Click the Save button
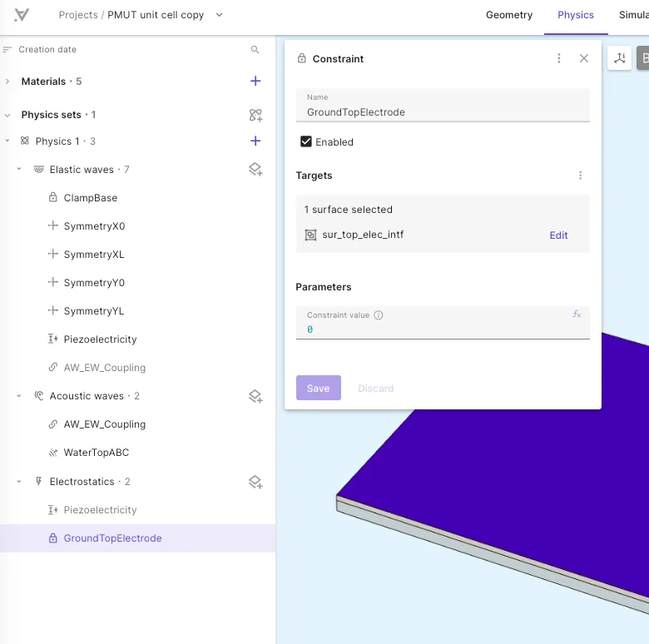The width and height of the screenshot is (649, 644). (x=319, y=388)
